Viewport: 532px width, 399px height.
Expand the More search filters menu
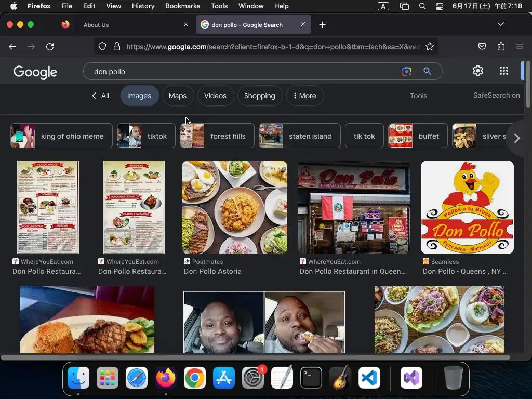[x=304, y=96]
